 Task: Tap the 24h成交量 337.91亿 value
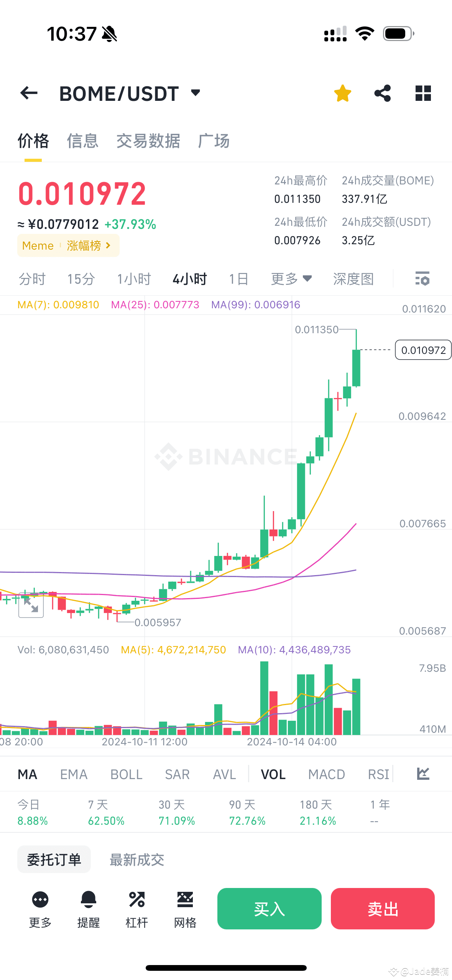coord(365,199)
